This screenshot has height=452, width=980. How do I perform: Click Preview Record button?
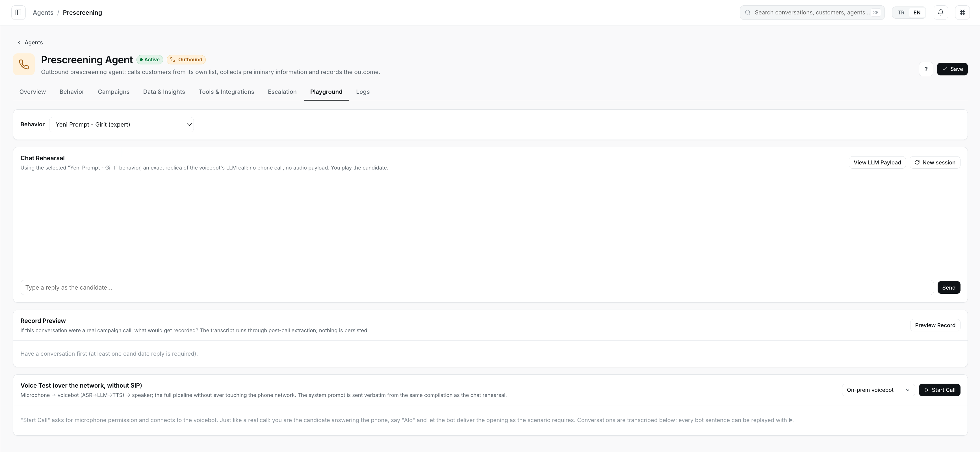[935, 325]
